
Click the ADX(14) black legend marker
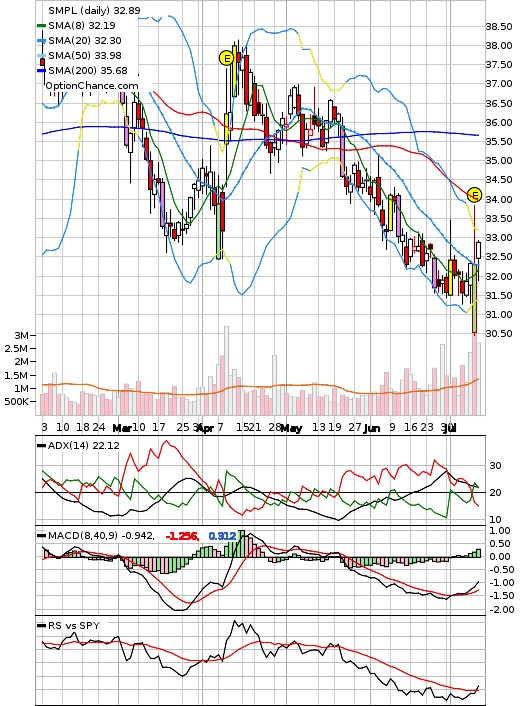(x=41, y=446)
